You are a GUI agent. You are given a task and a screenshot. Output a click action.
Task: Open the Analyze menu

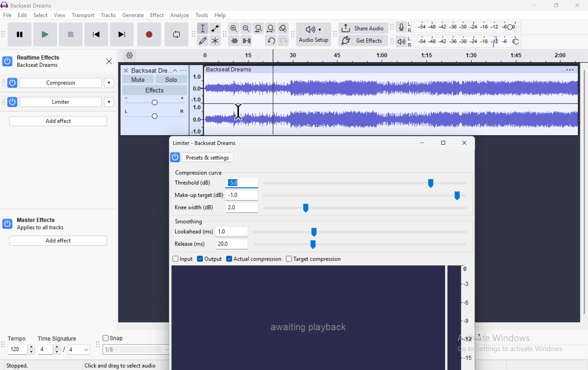179,15
